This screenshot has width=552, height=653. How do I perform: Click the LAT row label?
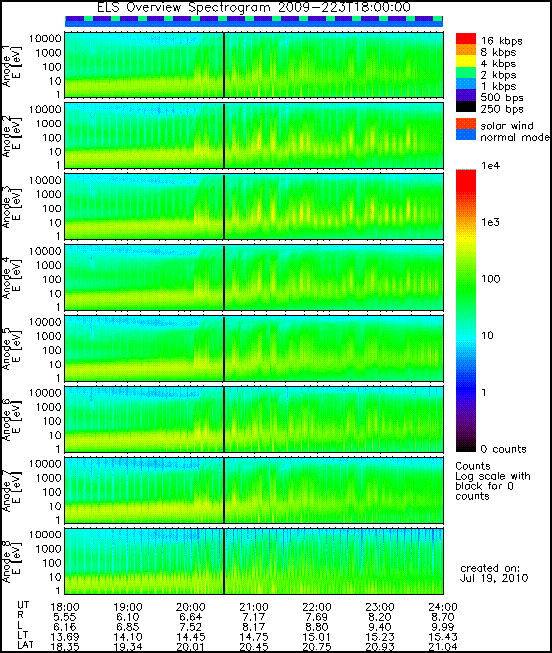click(x=25, y=645)
